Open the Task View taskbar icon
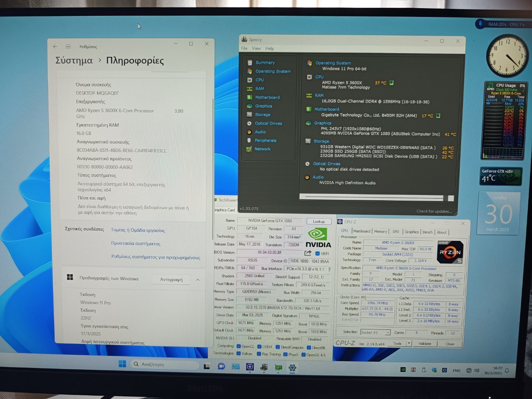 pyautogui.click(x=207, y=366)
